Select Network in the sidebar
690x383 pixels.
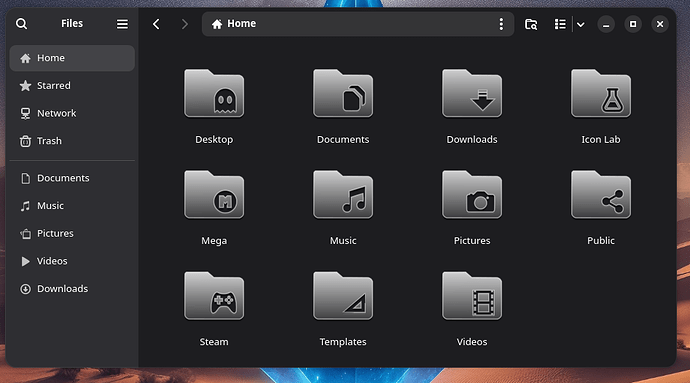coord(72,114)
